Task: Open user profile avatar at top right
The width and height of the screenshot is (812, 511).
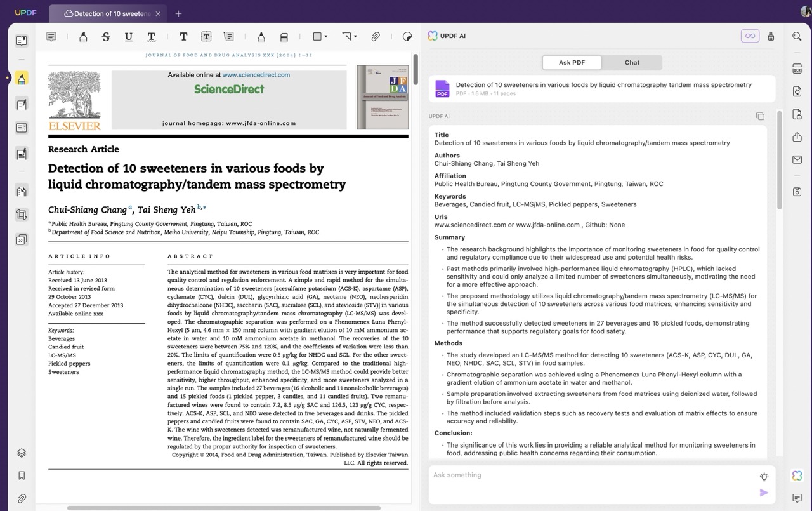Action: (806, 12)
